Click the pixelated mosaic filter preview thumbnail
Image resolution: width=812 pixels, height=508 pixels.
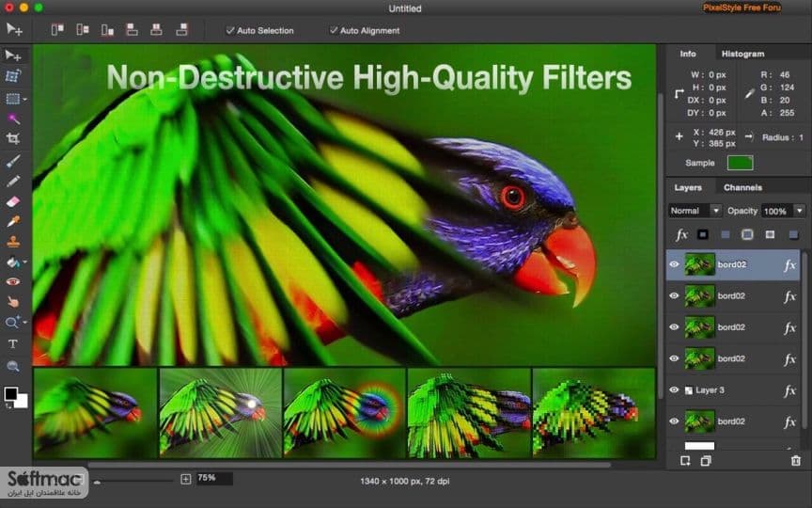(594, 413)
